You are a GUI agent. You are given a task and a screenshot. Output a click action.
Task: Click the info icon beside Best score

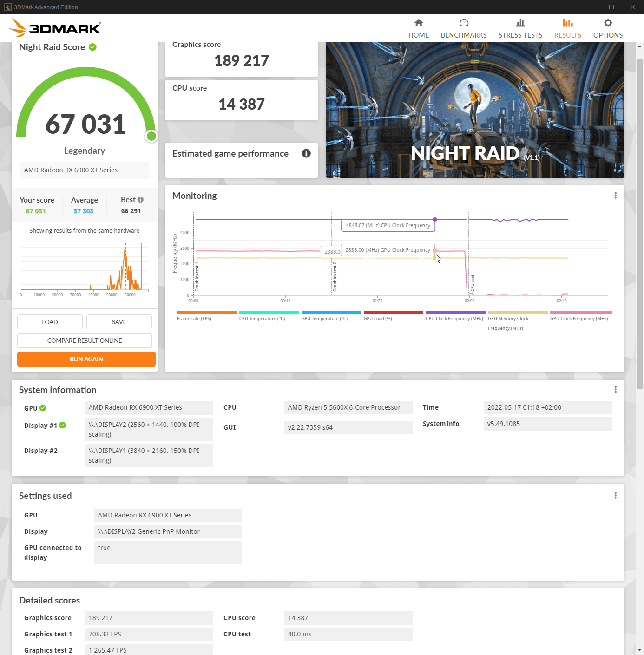[x=140, y=200]
